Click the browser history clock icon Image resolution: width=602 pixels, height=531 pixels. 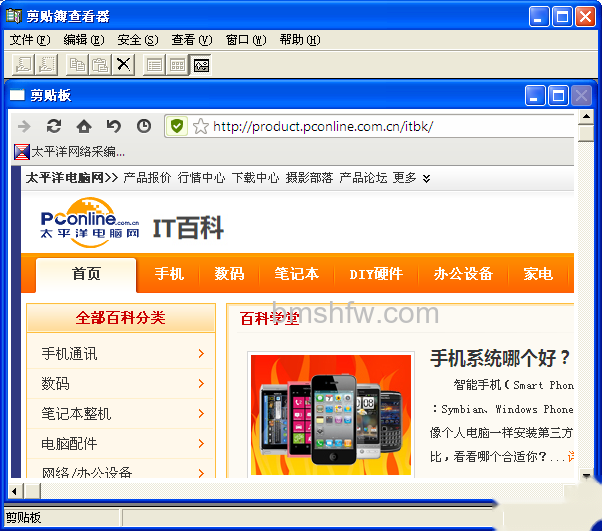click(x=144, y=126)
